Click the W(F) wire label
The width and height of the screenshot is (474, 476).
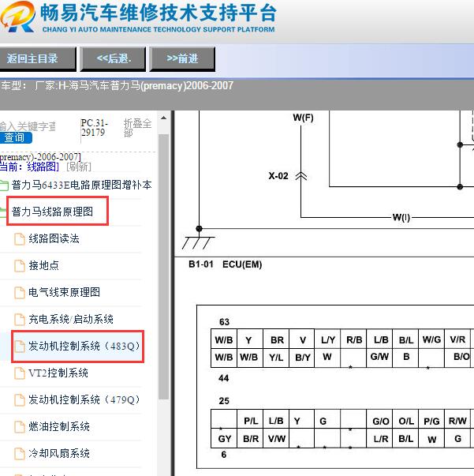point(303,118)
